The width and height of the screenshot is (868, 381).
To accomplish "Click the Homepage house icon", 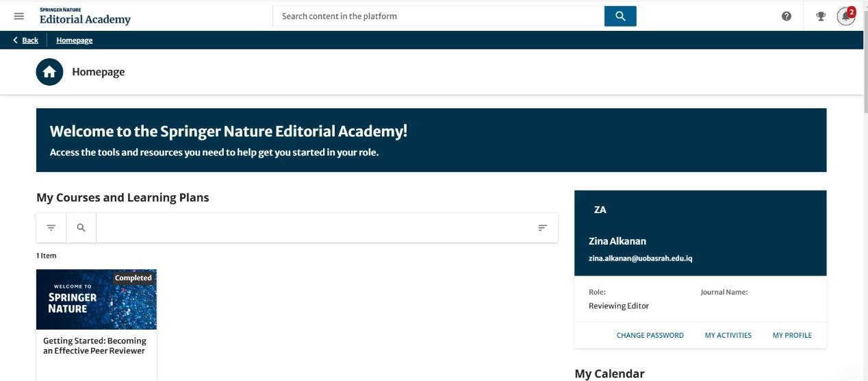I will click(x=49, y=72).
